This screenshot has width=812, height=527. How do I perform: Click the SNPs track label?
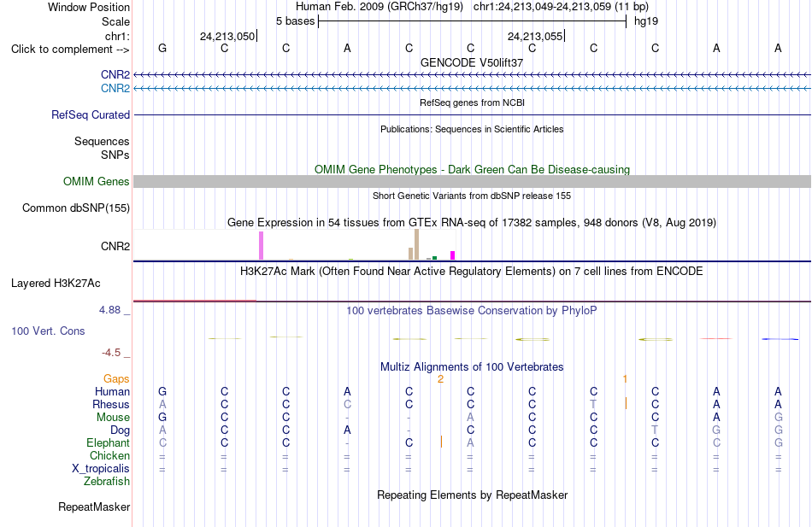tap(115, 155)
